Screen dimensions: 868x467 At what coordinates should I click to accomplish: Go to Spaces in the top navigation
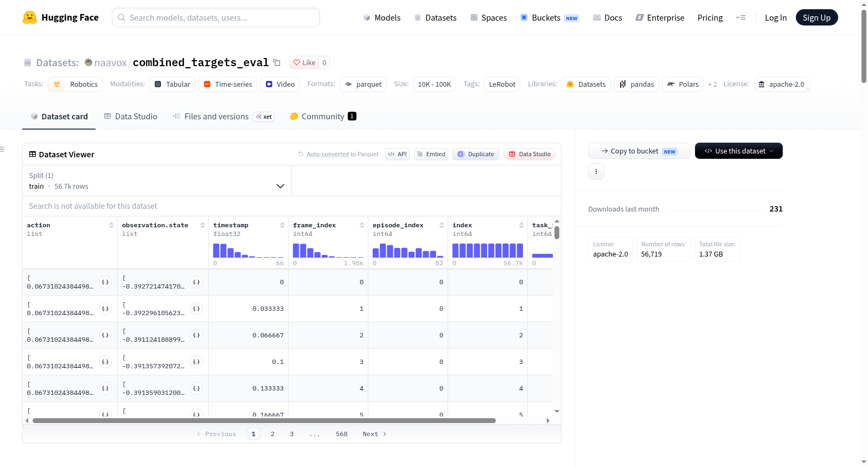click(488, 17)
